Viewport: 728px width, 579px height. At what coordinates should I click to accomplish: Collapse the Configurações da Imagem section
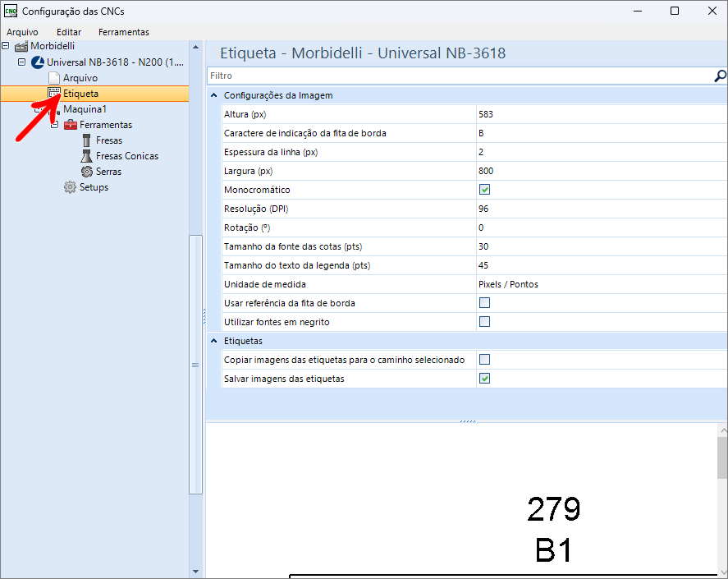pyautogui.click(x=213, y=95)
